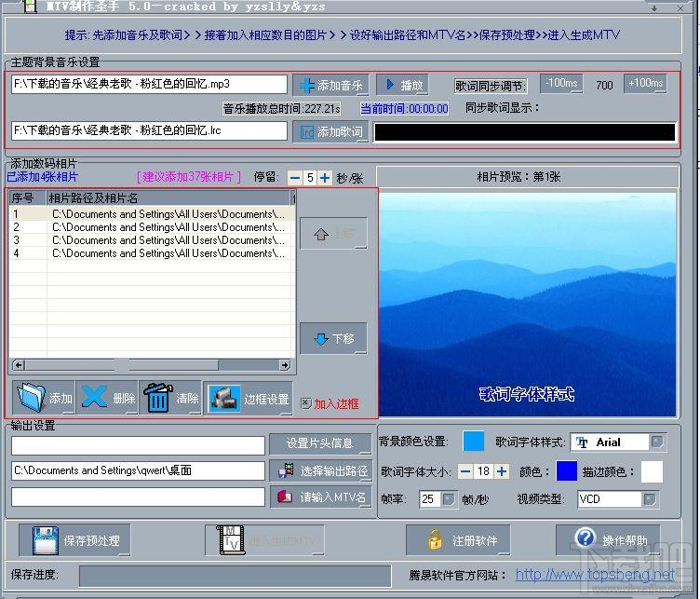This screenshot has height=599, width=700.
Task: Toggle the 加入边框 checkbox
Action: [x=306, y=403]
